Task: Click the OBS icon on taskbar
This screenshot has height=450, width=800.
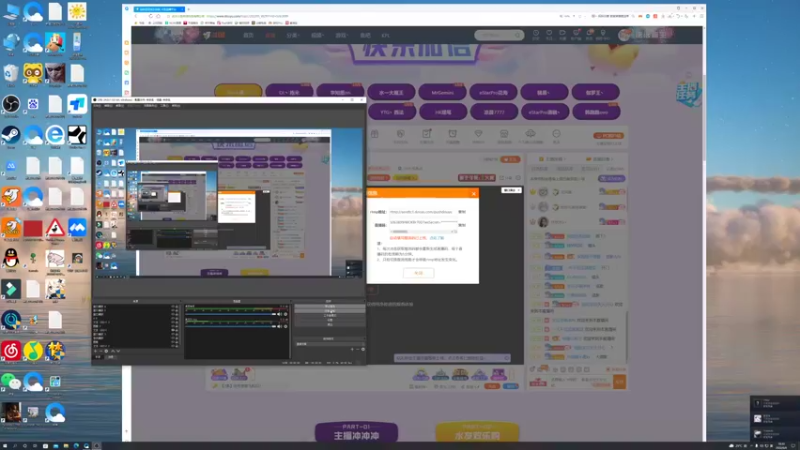Action: 96,446
